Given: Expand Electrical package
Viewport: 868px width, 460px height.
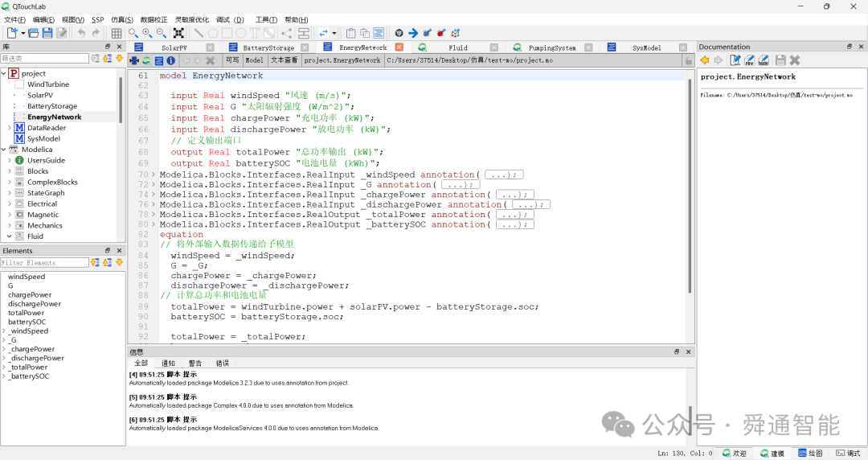Looking at the screenshot, I should tap(10, 204).
